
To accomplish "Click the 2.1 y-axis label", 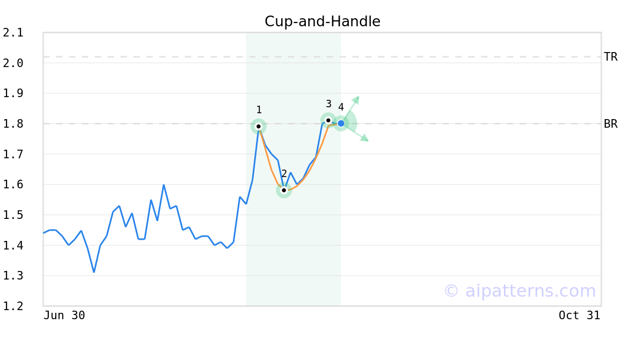I will (13, 33).
